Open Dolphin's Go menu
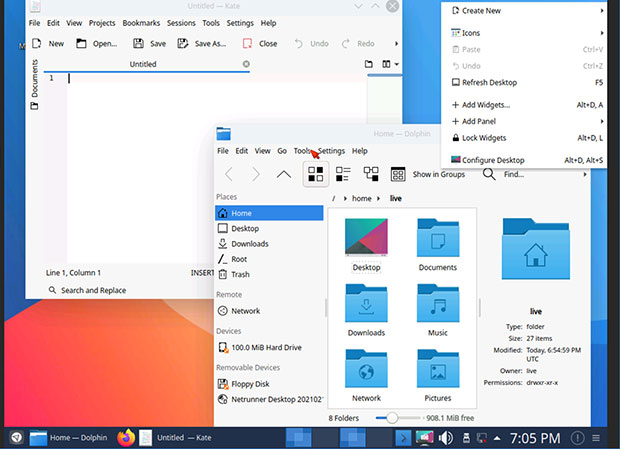This screenshot has width=620, height=449. pos(282,151)
